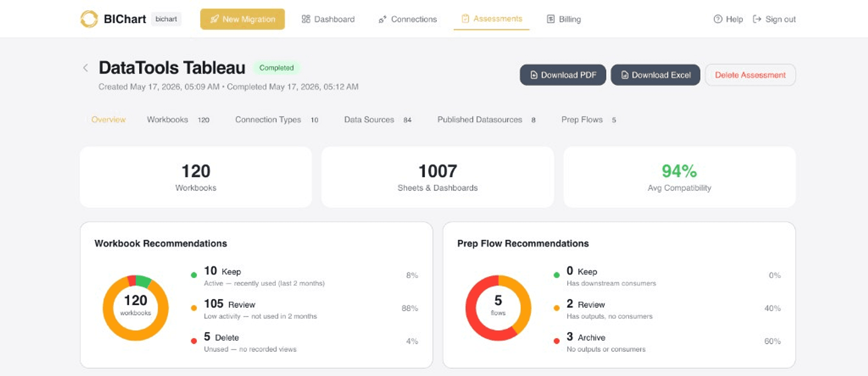Click the 120 workbooks donut chart
This screenshot has width=868, height=376.
(136, 308)
